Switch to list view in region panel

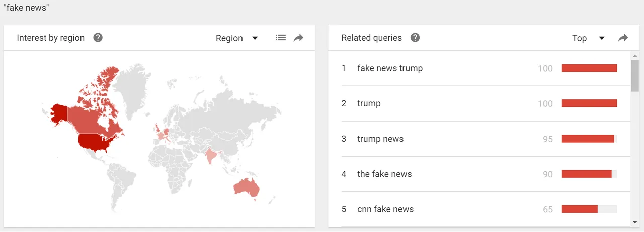(281, 38)
